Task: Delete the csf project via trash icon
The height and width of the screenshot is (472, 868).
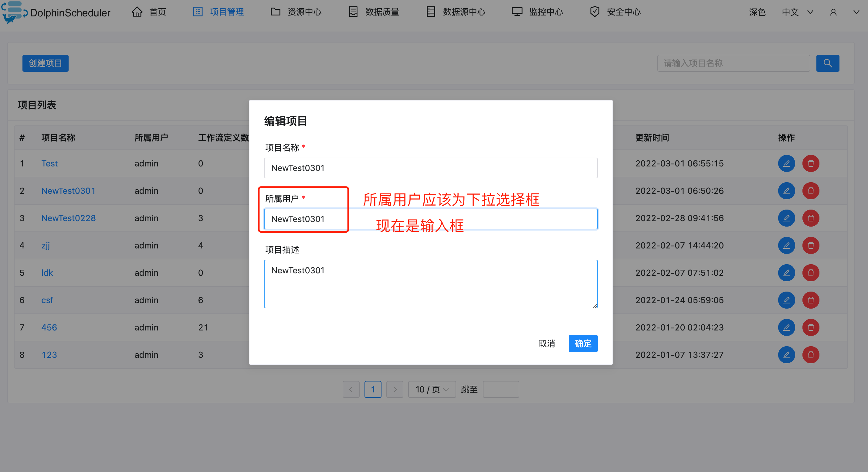Action: [x=811, y=300]
